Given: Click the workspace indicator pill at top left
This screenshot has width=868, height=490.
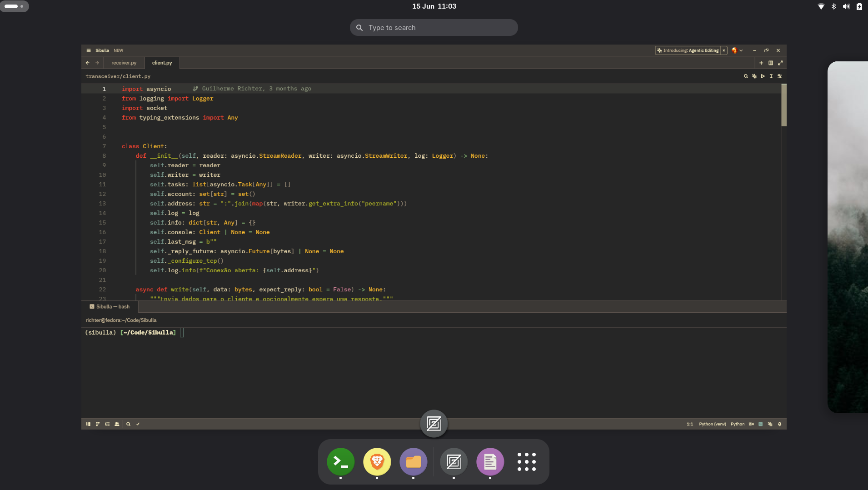Looking at the screenshot, I should (x=15, y=6).
